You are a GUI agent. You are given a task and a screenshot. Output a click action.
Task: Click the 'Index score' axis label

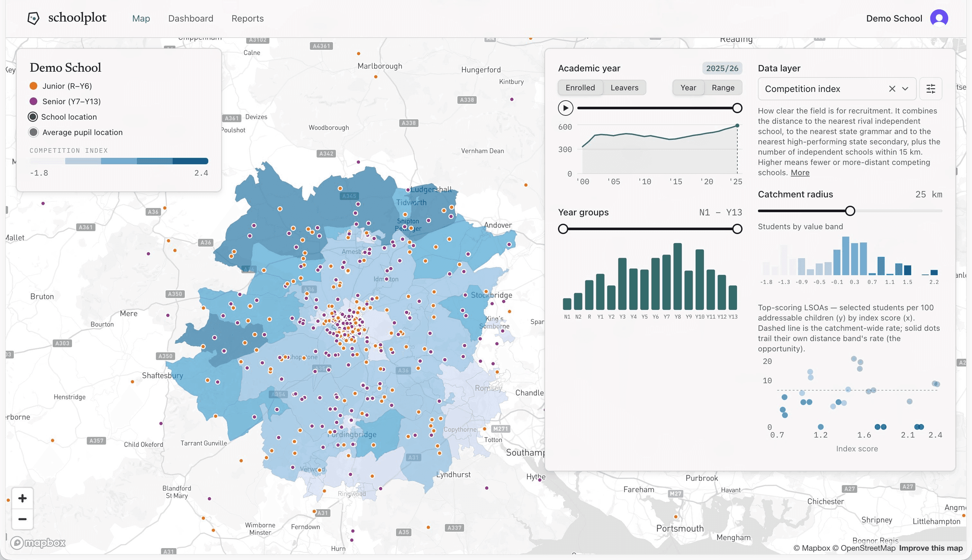pyautogui.click(x=857, y=448)
